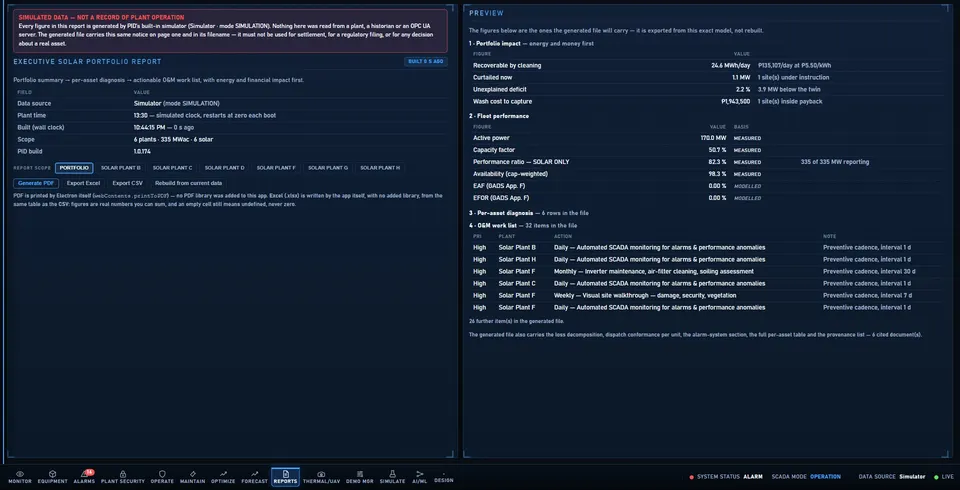Click the Solar Plant H daily SCADA monitoring row
This screenshot has height=490, width=960.
(x=707, y=260)
